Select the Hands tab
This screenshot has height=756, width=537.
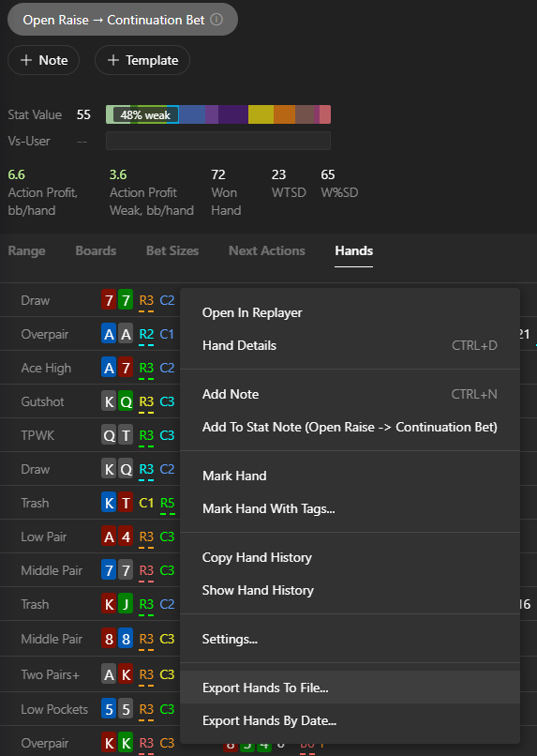(354, 250)
